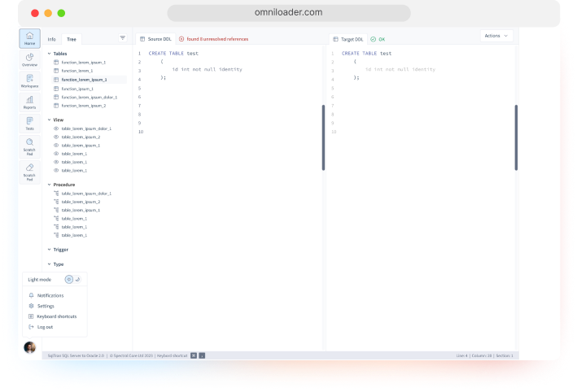Click procedure icon of table_lorem_ipsum_1 under Procedure

(56, 210)
